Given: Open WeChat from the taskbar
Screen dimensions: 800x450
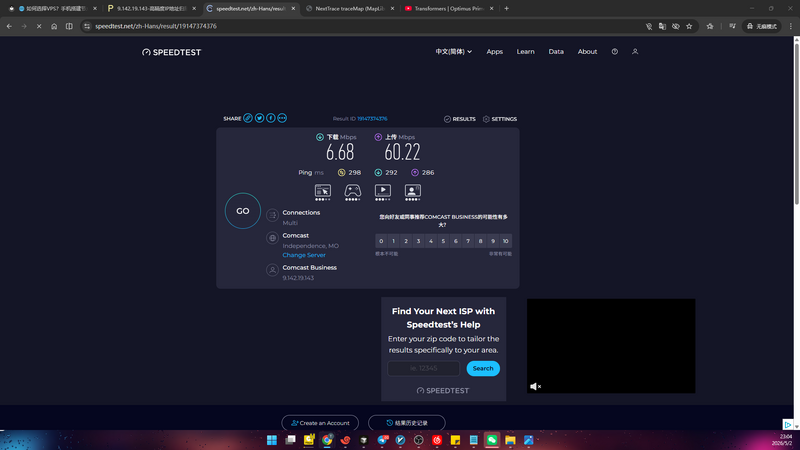Looking at the screenshot, I should tap(492, 440).
